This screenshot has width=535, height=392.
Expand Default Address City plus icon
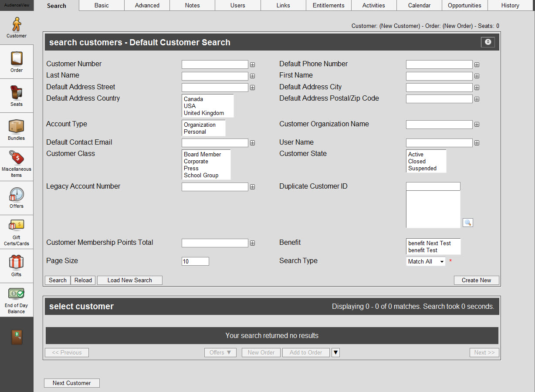click(477, 88)
